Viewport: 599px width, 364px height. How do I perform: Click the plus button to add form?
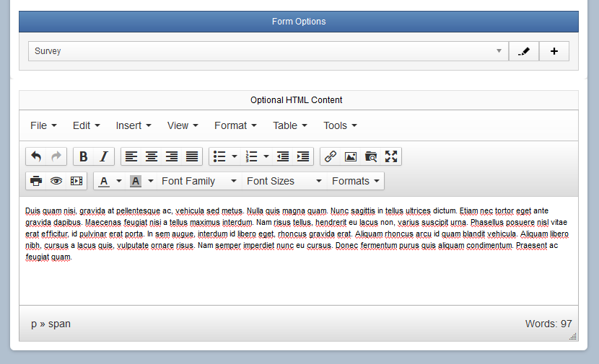pos(554,51)
